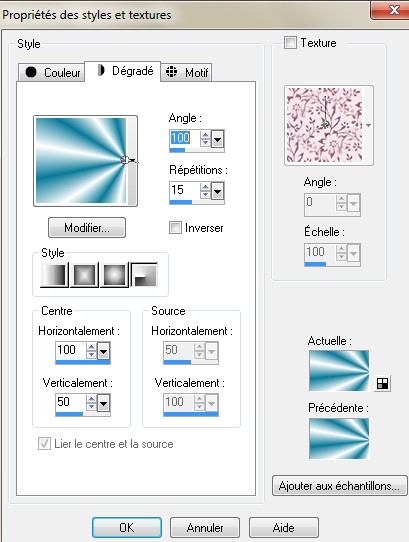409x542 pixels.
Task: Close the properties dialog window
Action: pyautogui.click(x=390, y=10)
